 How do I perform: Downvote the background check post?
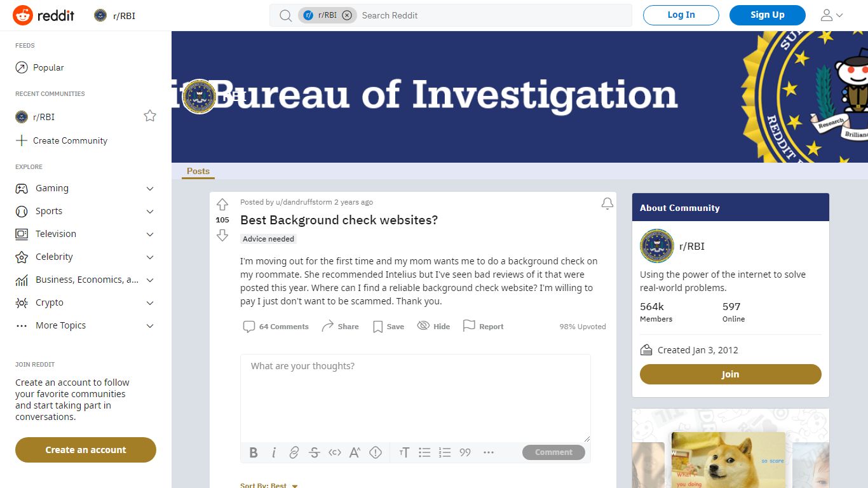click(x=222, y=236)
